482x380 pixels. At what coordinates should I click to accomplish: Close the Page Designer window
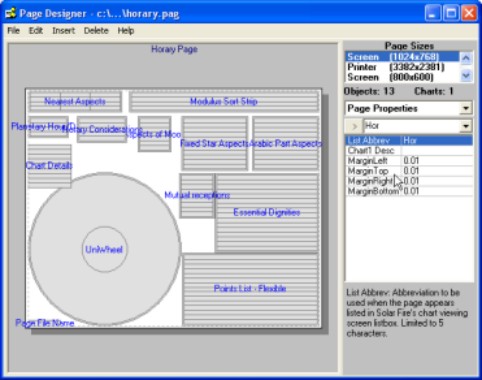point(469,13)
